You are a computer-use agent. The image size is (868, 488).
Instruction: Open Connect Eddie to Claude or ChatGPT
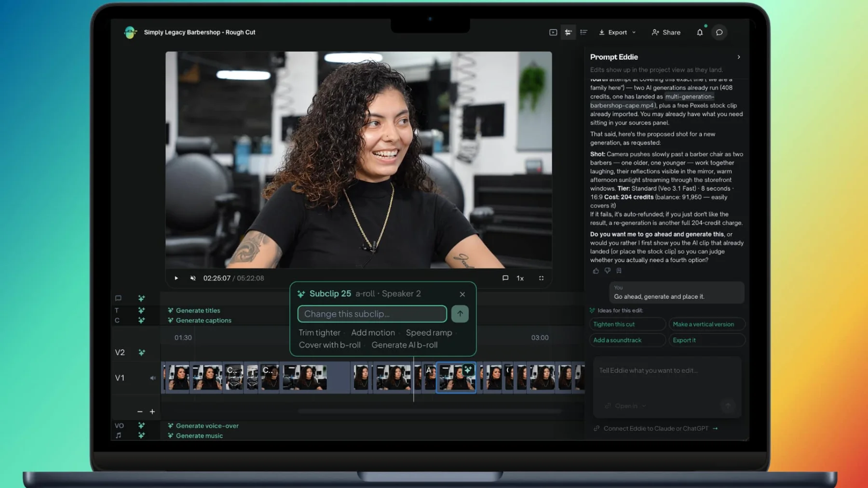pos(656,428)
